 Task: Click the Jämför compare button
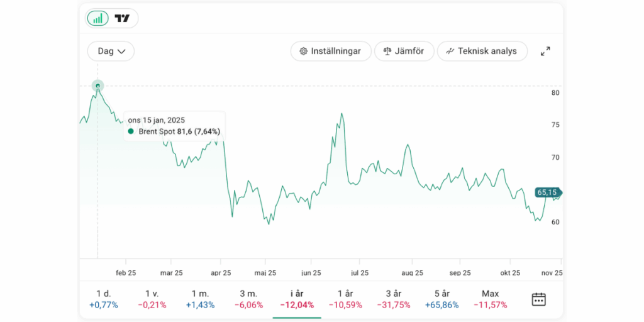pos(404,51)
